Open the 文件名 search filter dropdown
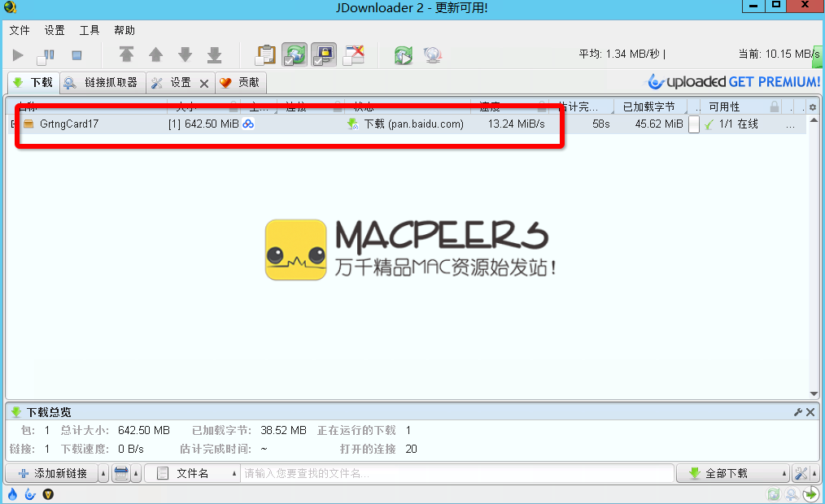This screenshot has height=504, width=825. pos(191,474)
